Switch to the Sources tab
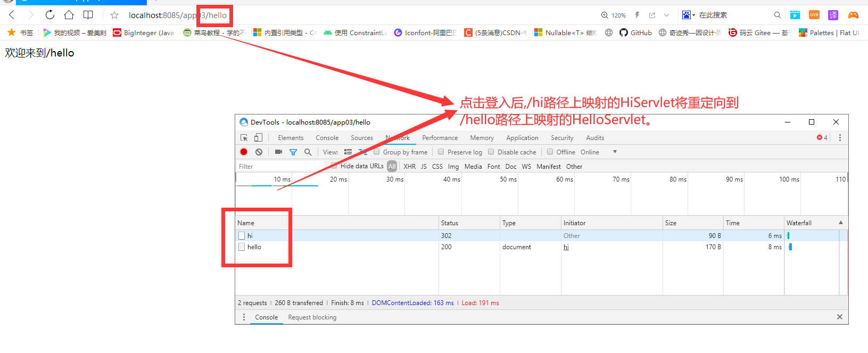 click(362, 137)
